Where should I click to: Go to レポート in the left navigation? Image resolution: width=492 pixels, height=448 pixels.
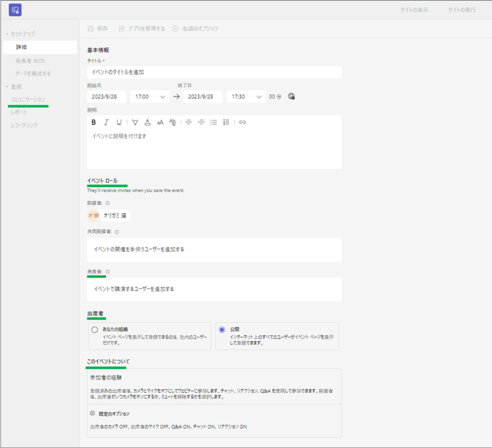[19, 112]
